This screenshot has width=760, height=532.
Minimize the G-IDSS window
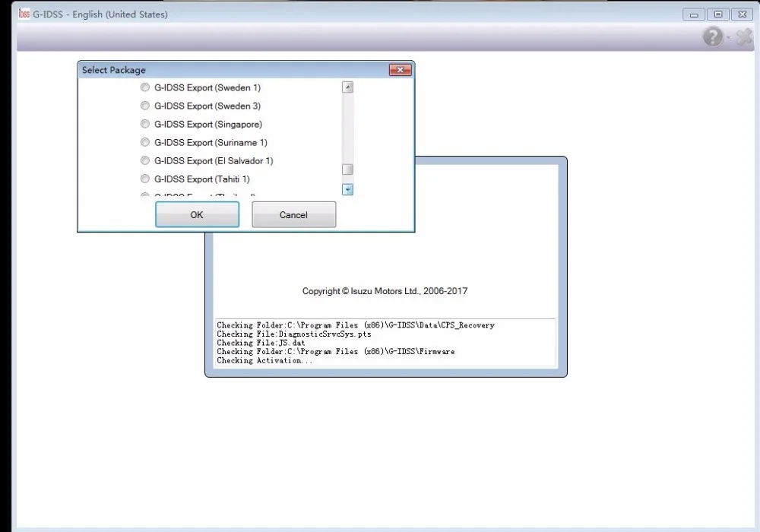point(694,14)
